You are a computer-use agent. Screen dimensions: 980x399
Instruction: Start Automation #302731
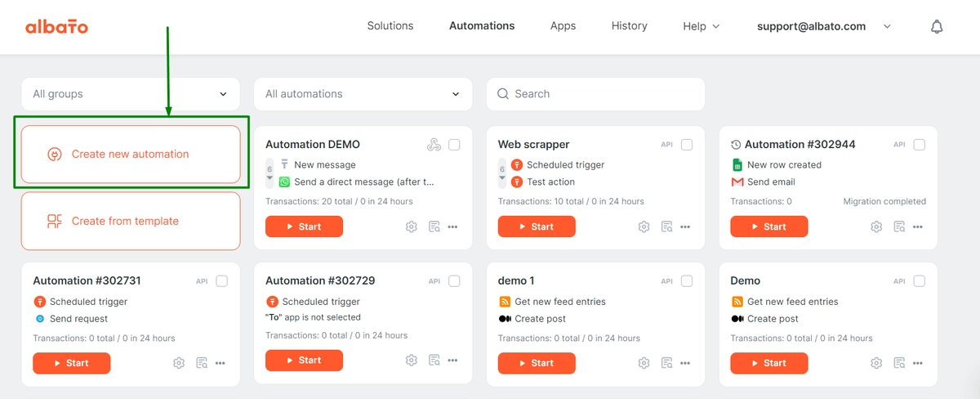tap(72, 363)
